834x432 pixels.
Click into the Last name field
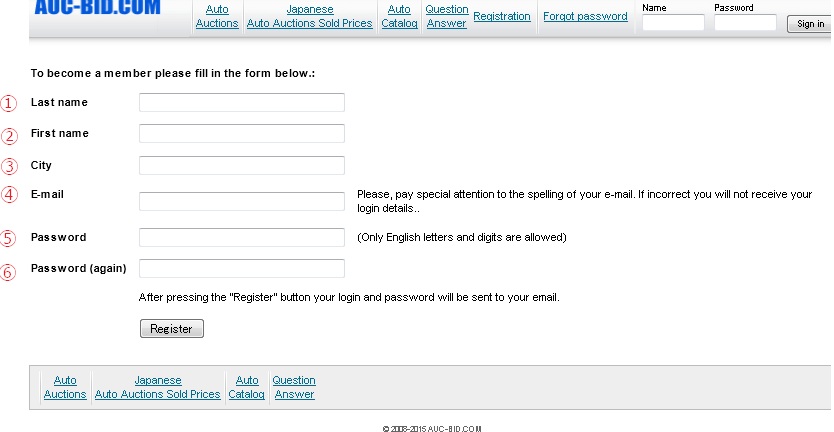click(242, 102)
